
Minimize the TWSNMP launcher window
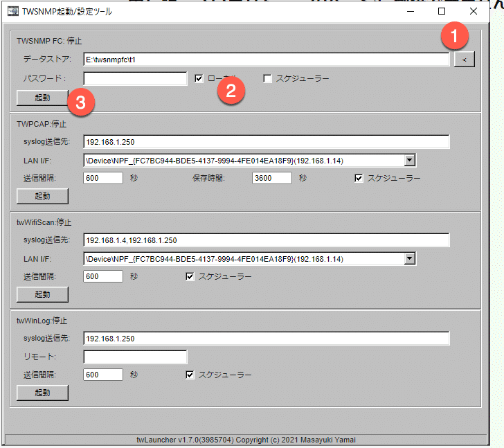411,12
